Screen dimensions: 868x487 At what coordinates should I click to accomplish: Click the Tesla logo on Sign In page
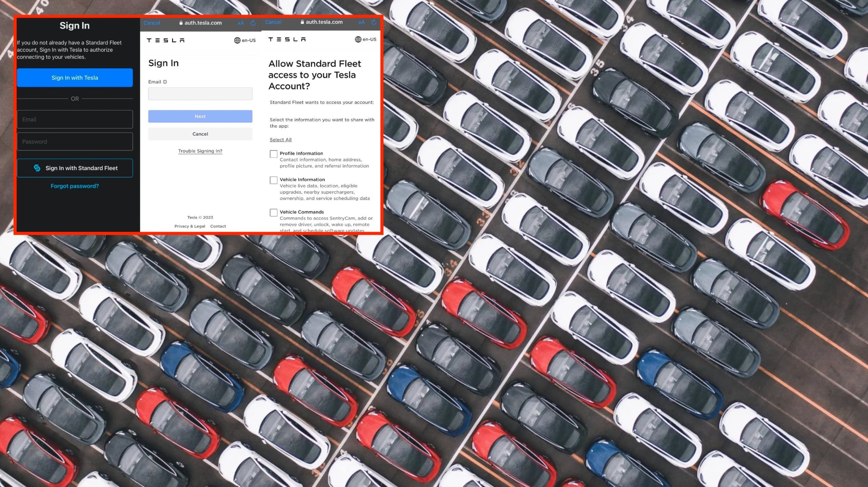[x=165, y=40]
